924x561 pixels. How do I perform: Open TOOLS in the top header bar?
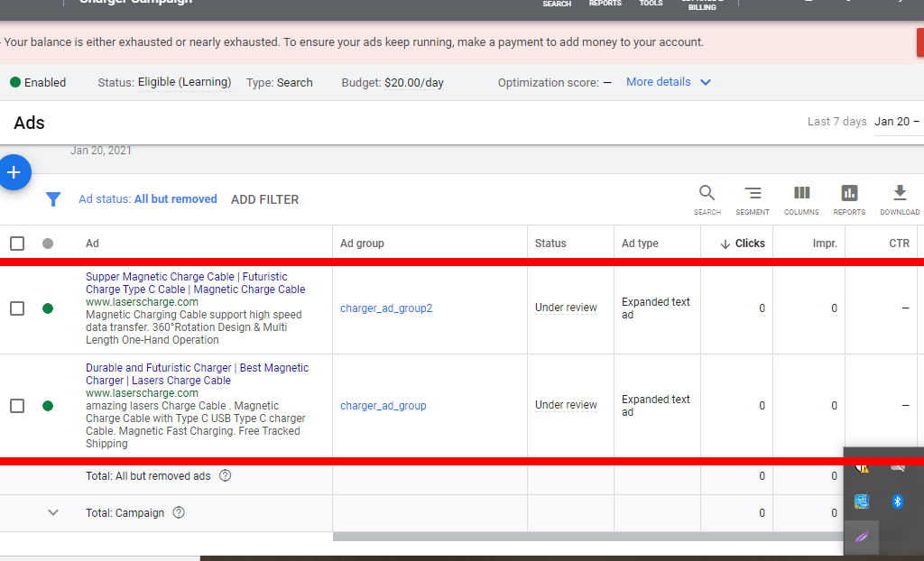pyautogui.click(x=651, y=4)
